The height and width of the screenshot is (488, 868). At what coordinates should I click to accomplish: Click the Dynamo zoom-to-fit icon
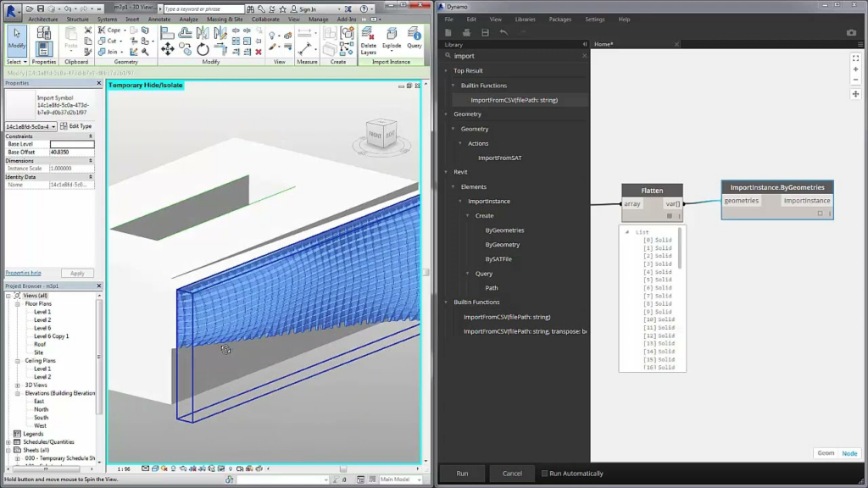click(856, 58)
